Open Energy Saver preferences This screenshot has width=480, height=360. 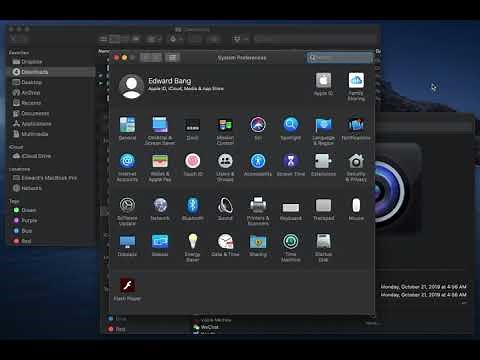point(193,247)
